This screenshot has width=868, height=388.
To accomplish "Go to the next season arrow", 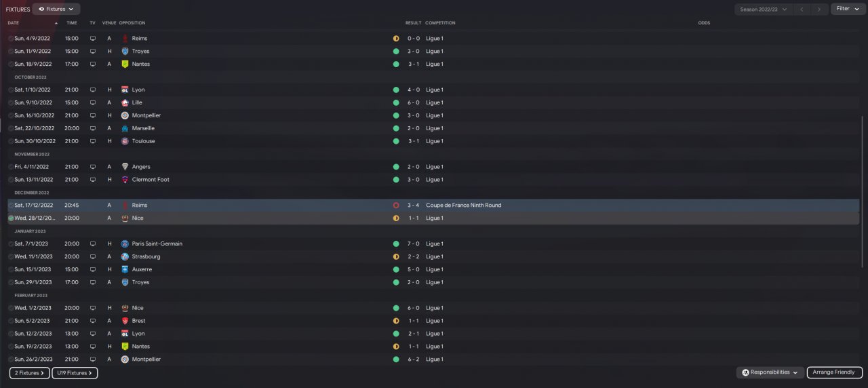I will tap(820, 9).
